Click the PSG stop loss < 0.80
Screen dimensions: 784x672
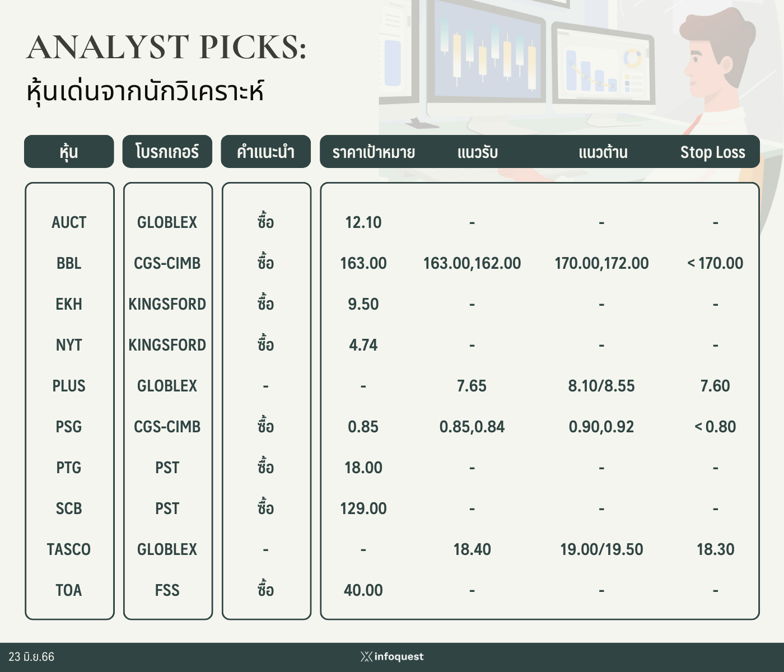[715, 427]
